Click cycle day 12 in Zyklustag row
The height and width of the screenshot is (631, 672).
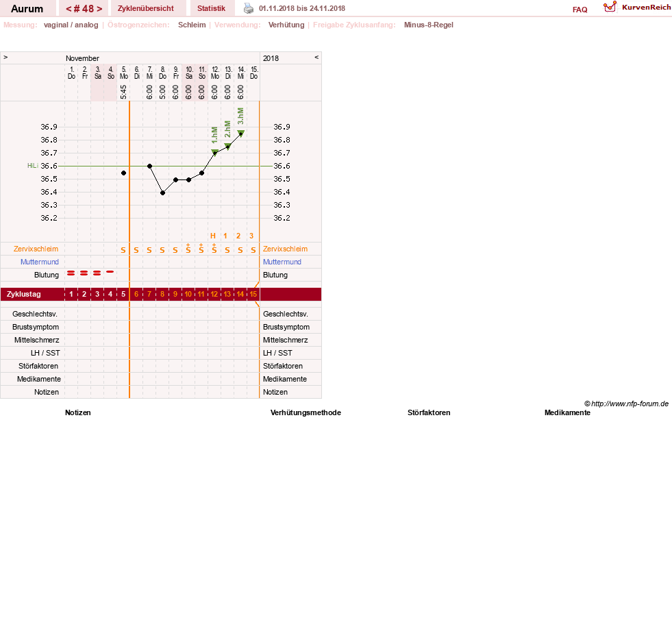pyautogui.click(x=214, y=294)
